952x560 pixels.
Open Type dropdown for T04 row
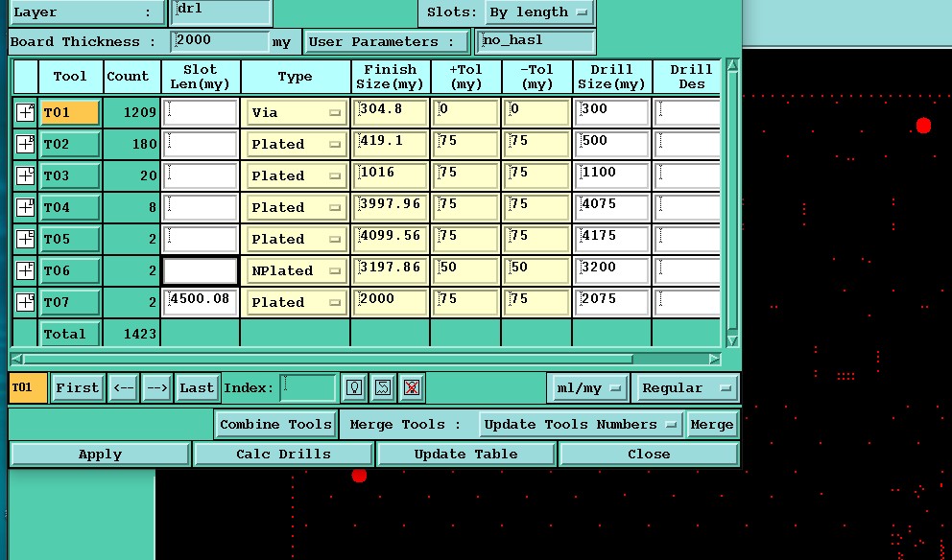[x=296, y=207]
